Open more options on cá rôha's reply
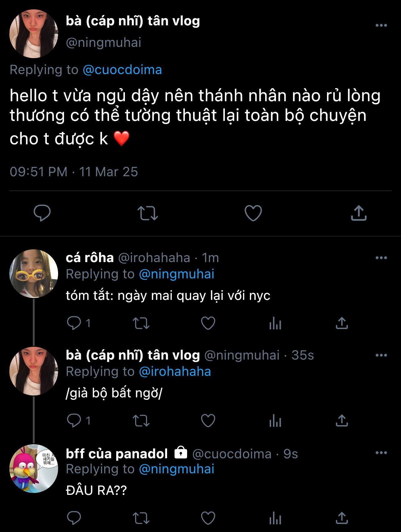 click(381, 258)
